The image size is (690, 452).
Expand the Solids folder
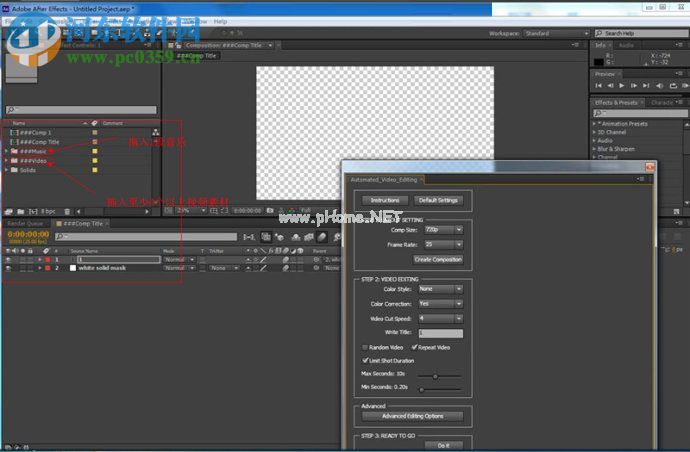click(6, 170)
